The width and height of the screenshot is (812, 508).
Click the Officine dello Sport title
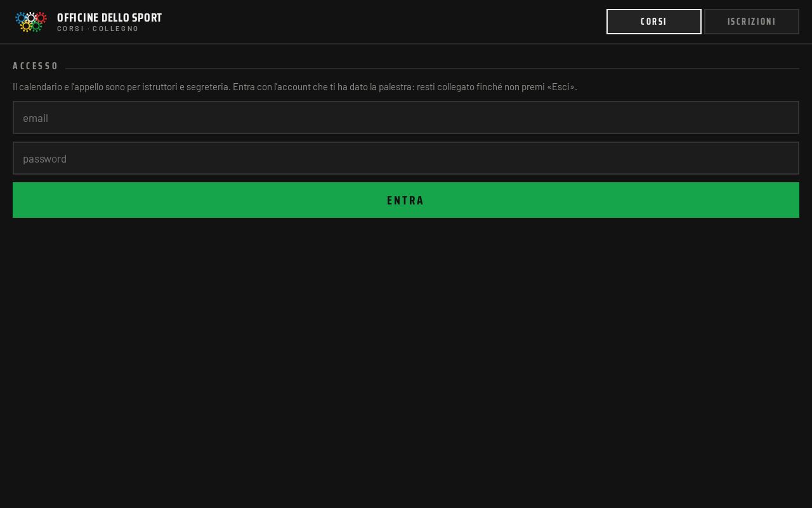click(110, 18)
